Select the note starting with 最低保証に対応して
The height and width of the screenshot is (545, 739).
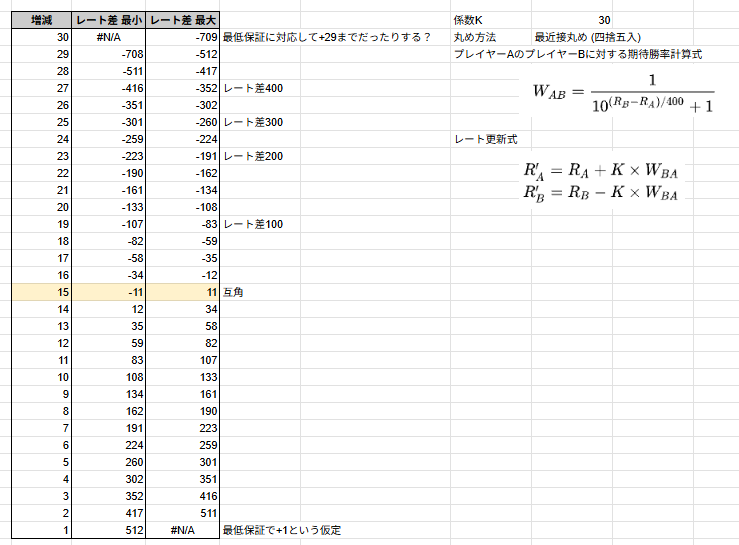coord(326,37)
